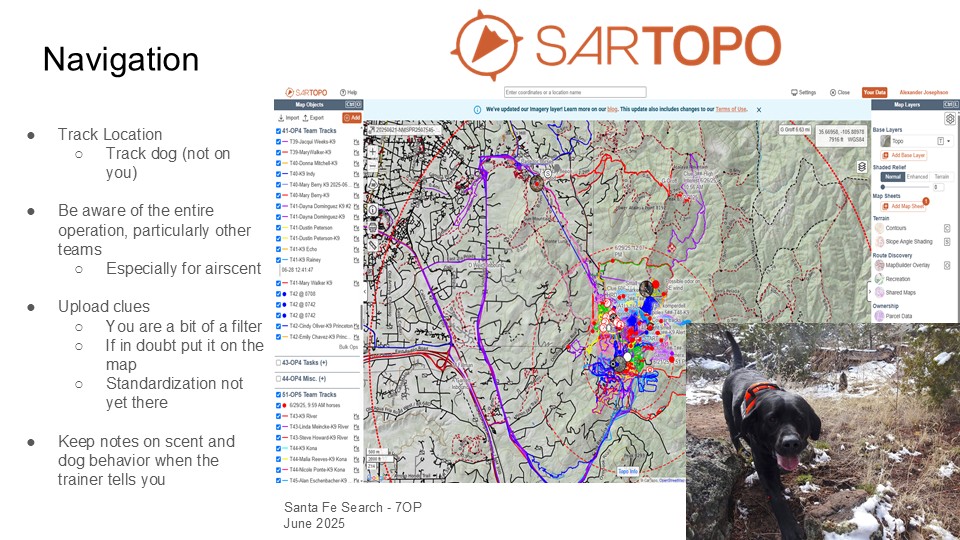Open the Map Layers gear settings icon

click(x=950, y=119)
